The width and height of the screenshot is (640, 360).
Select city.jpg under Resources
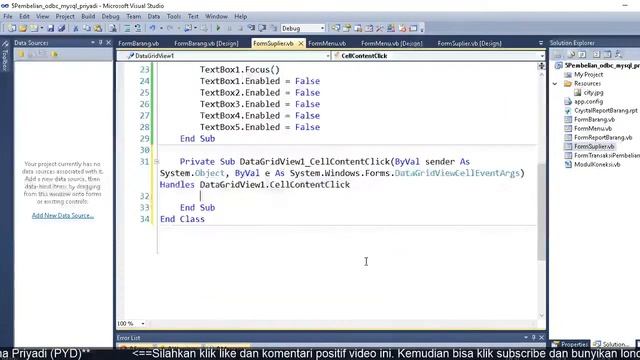click(x=593, y=93)
